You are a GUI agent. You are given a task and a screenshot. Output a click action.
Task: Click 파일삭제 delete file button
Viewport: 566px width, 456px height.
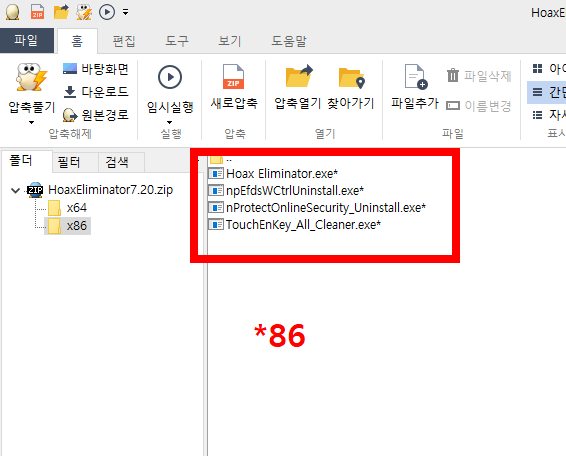click(479, 76)
